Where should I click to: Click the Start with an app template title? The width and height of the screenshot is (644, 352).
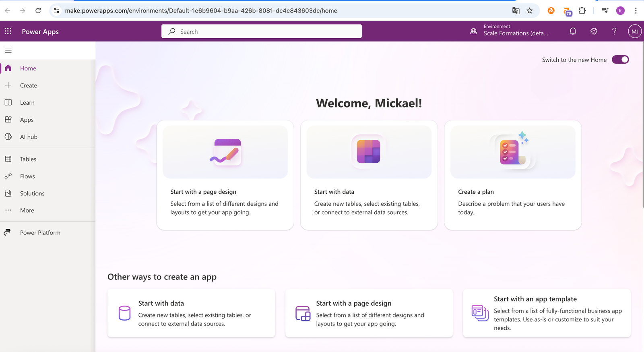(x=535, y=299)
